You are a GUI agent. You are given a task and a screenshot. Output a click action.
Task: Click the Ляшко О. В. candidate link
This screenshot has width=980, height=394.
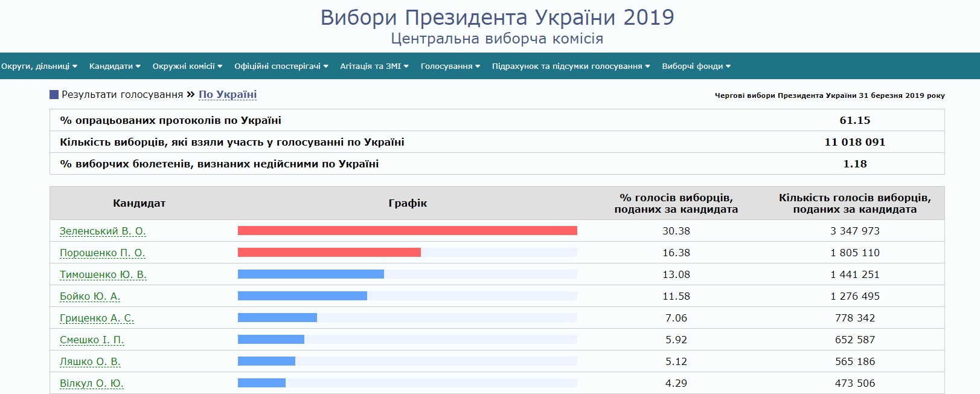[90, 361]
